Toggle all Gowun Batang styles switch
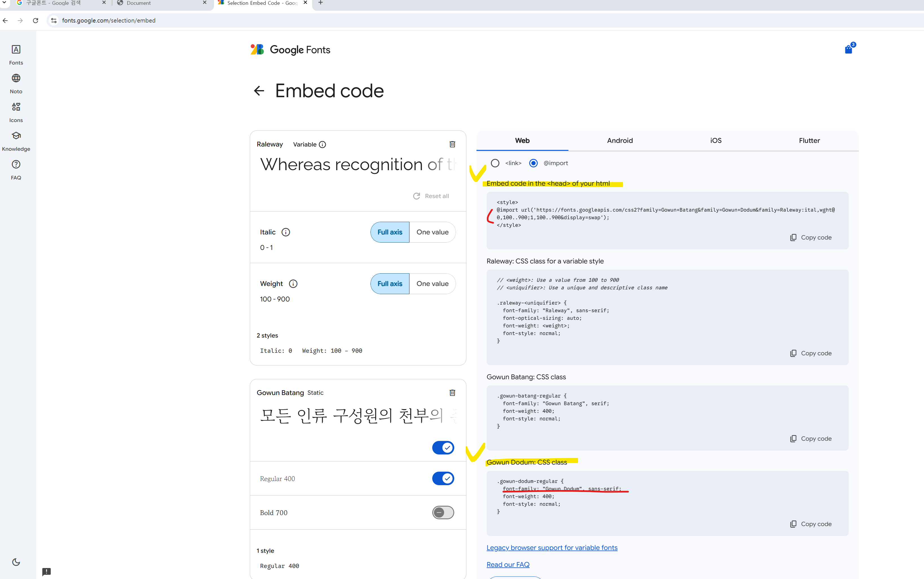The image size is (924, 579). click(443, 448)
